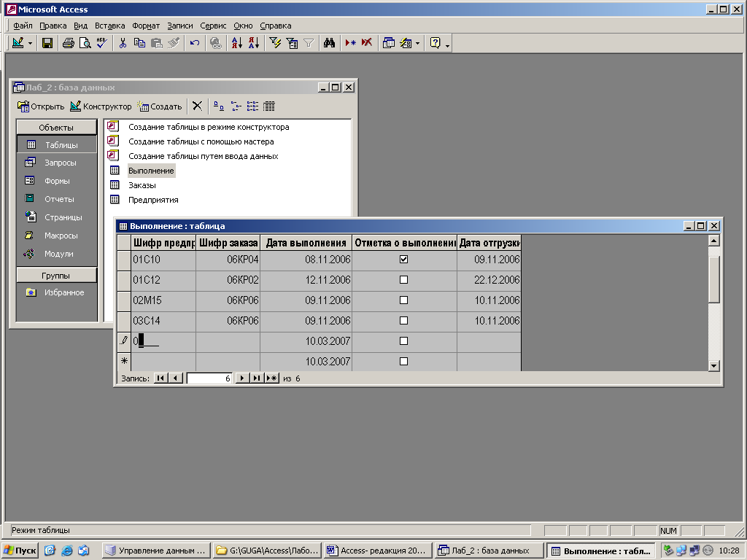747x560 pixels.
Task: Open the Файл menu
Action: pos(23,26)
